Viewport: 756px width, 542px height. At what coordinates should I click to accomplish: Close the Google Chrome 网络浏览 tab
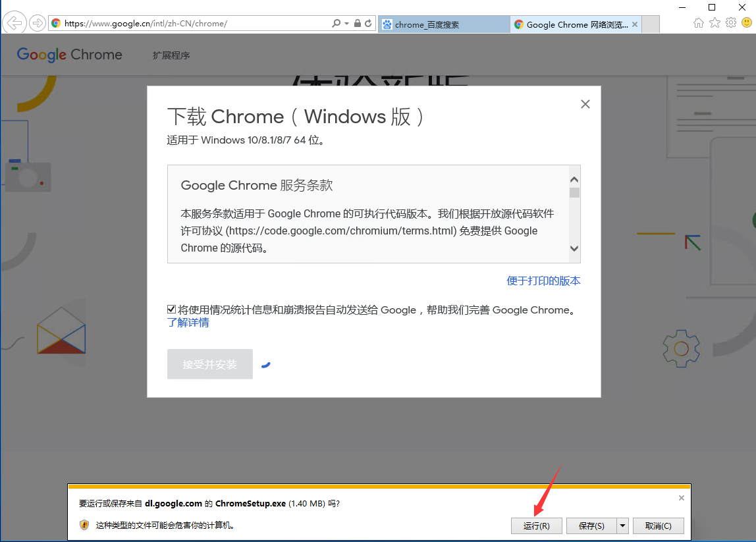tap(635, 24)
